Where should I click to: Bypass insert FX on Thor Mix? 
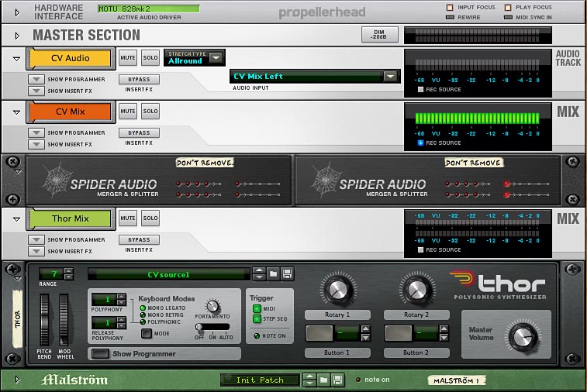click(x=140, y=239)
